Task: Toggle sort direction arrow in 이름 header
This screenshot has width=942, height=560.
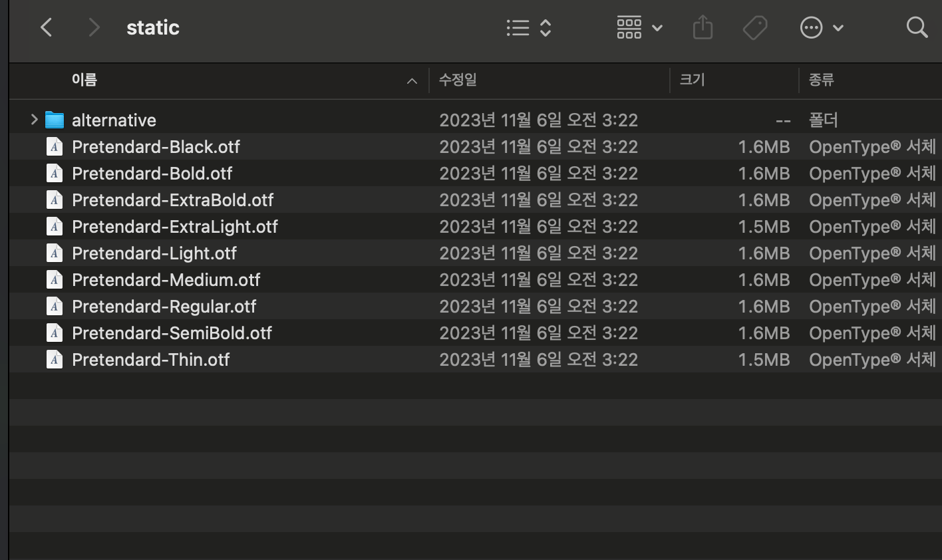Action: [x=412, y=81]
